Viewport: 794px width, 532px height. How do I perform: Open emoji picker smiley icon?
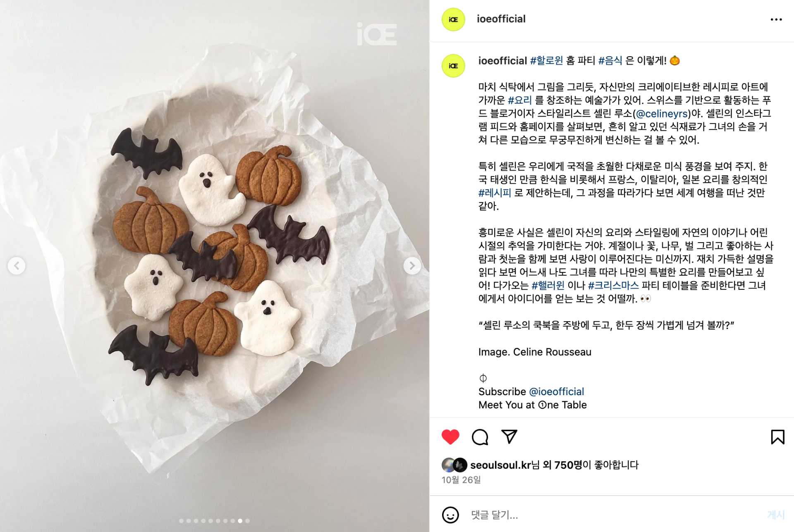(450, 515)
